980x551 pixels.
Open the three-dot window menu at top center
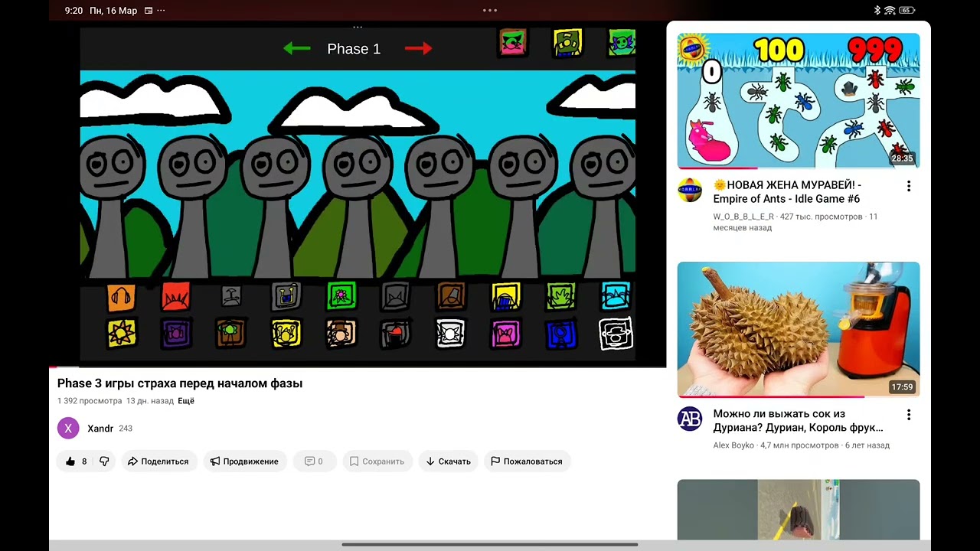pyautogui.click(x=490, y=11)
